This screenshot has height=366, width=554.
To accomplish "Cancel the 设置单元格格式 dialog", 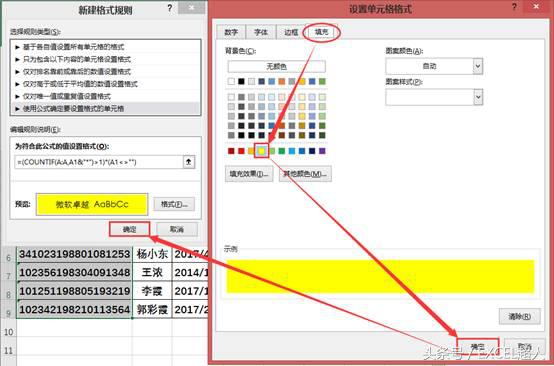I will [525, 347].
